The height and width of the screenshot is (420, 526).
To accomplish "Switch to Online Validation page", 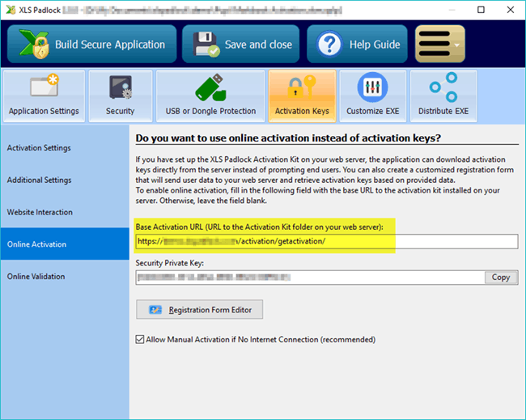I will 65,276.
